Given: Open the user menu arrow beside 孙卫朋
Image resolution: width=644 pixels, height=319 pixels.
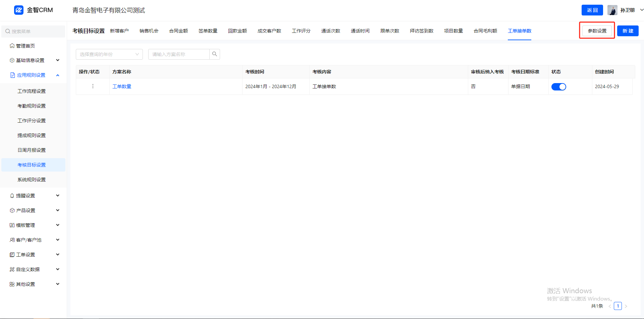Looking at the screenshot, I should pyautogui.click(x=642, y=10).
